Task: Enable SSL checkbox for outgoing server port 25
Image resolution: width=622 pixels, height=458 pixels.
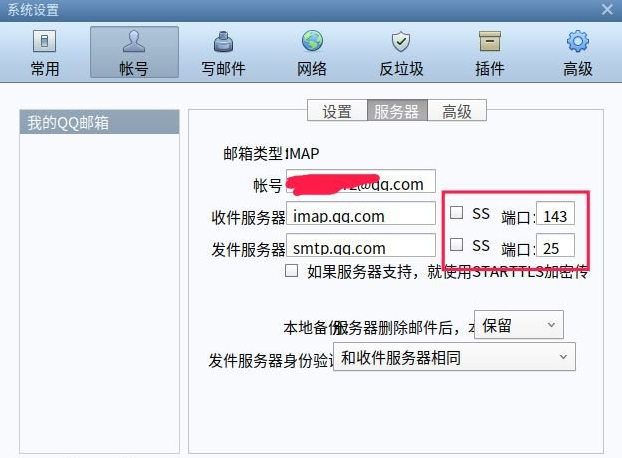Action: [x=457, y=244]
